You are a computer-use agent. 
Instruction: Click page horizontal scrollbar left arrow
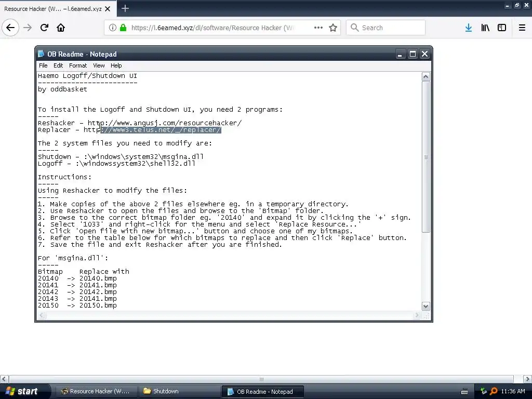pyautogui.click(x=4, y=379)
